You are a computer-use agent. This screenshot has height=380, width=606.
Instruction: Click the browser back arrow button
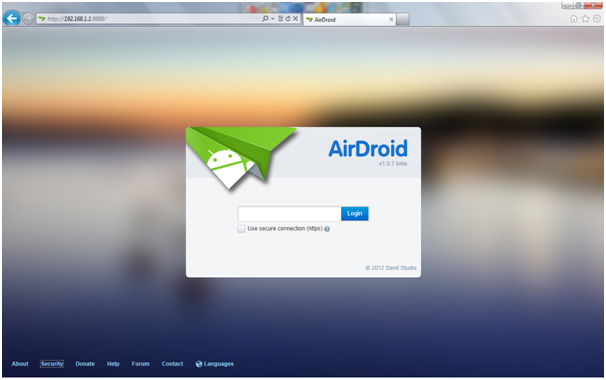[x=12, y=18]
